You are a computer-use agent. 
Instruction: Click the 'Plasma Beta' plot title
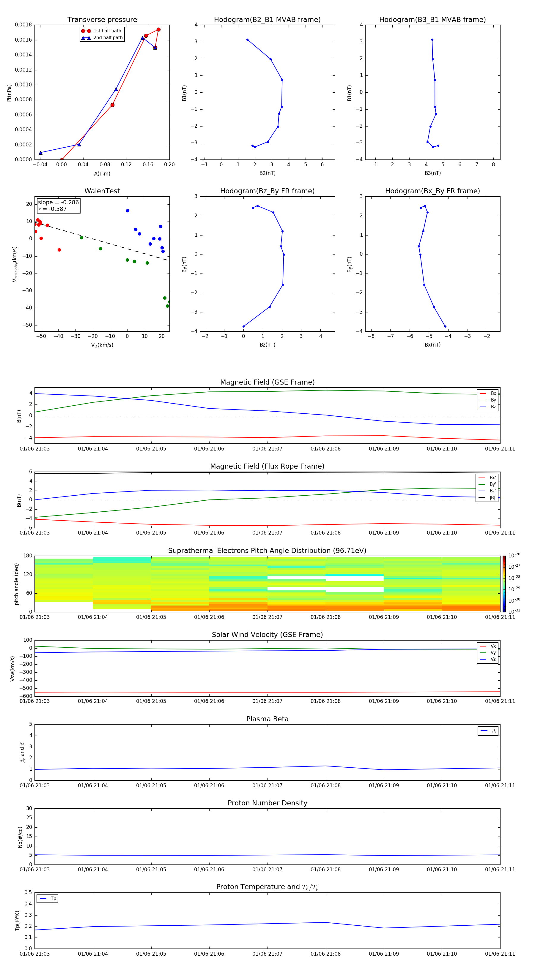point(267,719)
